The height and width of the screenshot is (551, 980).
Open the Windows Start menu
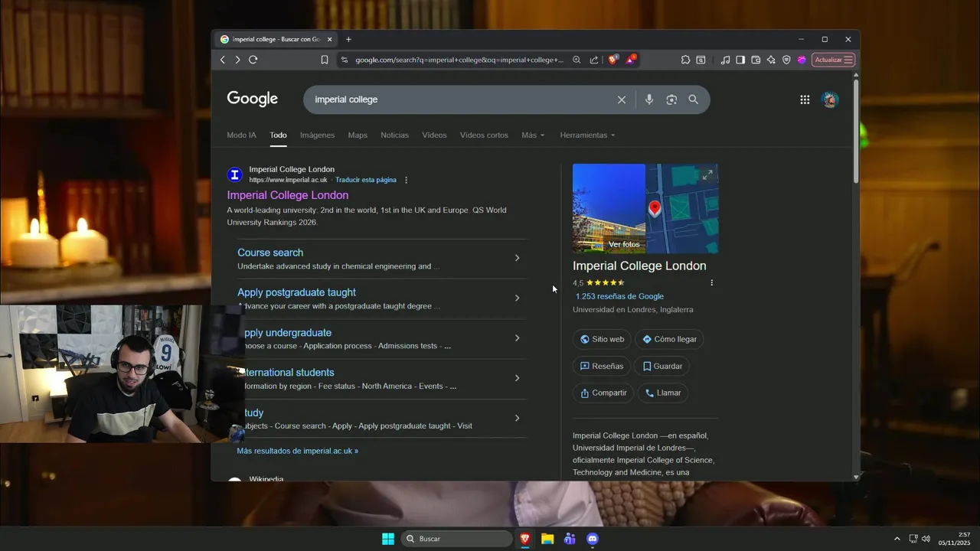pyautogui.click(x=388, y=539)
